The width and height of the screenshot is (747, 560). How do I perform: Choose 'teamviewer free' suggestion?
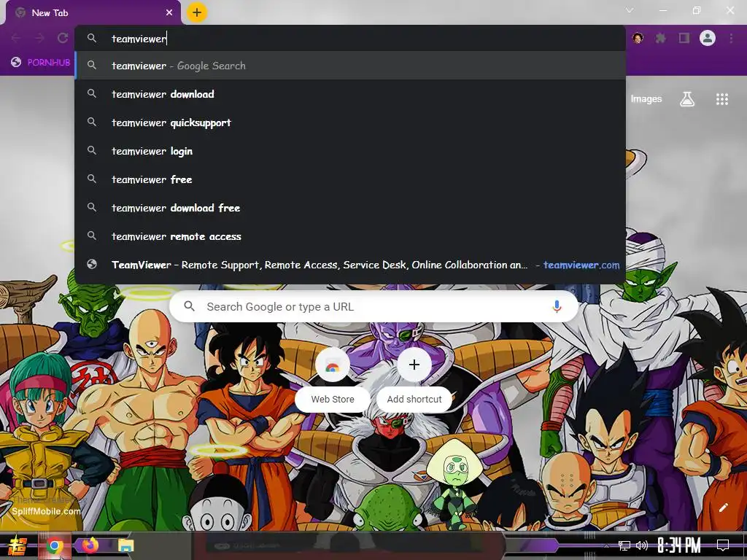pos(349,179)
